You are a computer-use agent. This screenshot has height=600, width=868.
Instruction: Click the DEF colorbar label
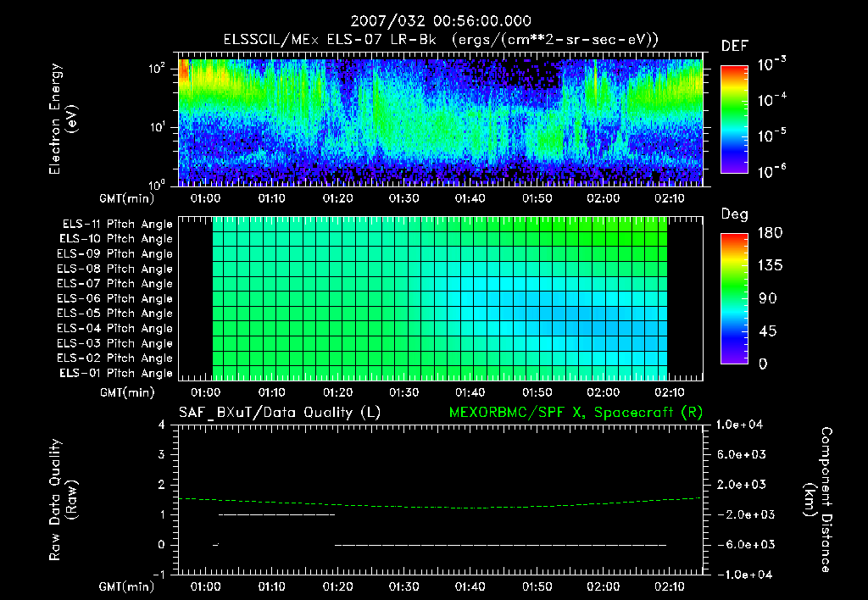[x=735, y=46]
